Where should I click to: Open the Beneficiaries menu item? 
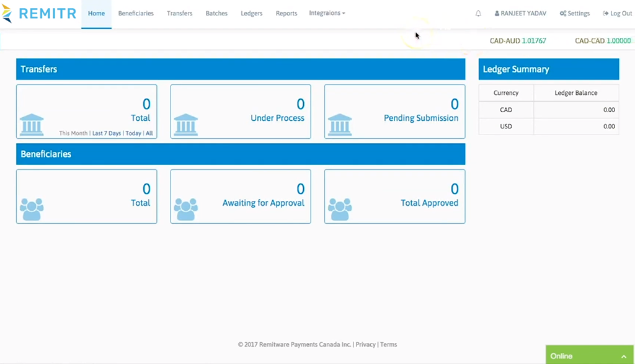pyautogui.click(x=136, y=14)
